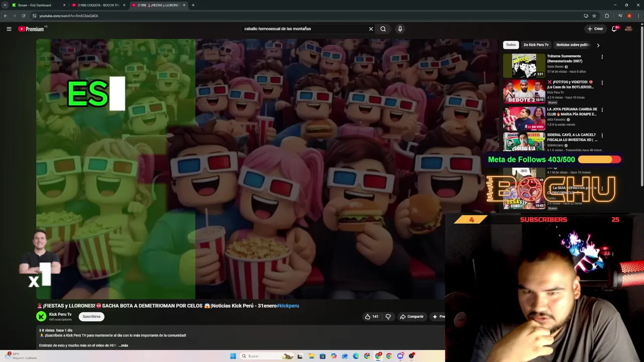Image resolution: width=644 pixels, height=362 pixels.
Task: Open Microsoft Store from the taskbar
Action: click(323, 356)
